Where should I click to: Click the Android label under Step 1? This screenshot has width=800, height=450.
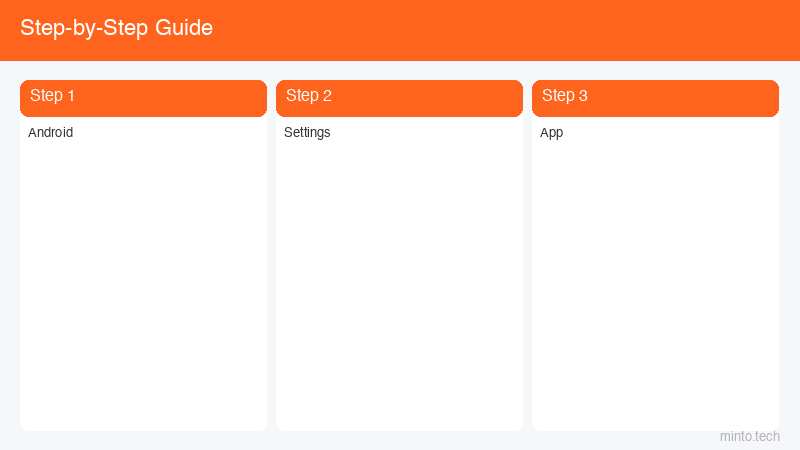tap(51, 132)
